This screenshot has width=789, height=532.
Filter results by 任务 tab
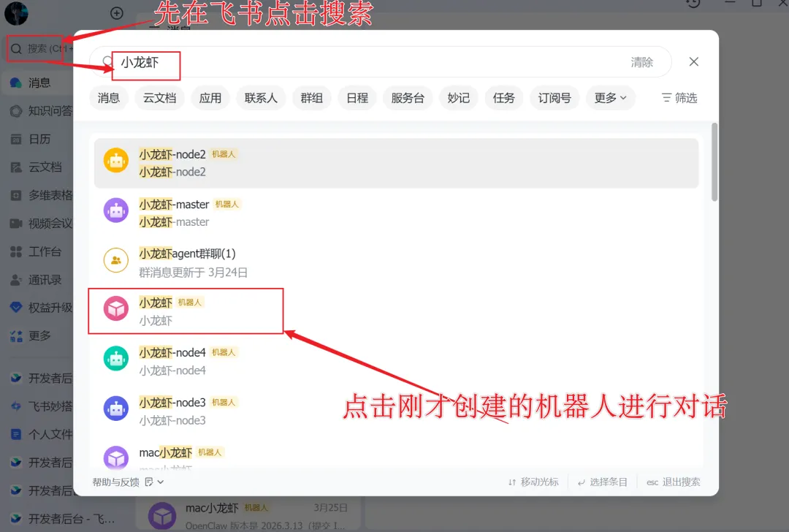coord(503,98)
